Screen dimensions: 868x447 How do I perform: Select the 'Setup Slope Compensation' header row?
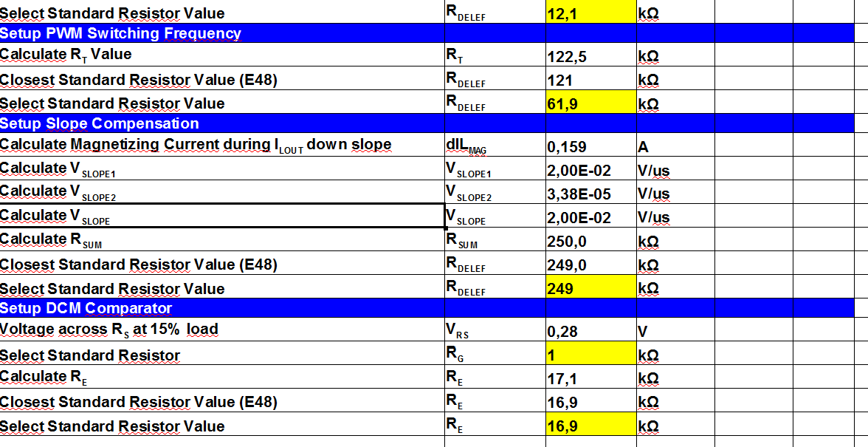[427, 123]
